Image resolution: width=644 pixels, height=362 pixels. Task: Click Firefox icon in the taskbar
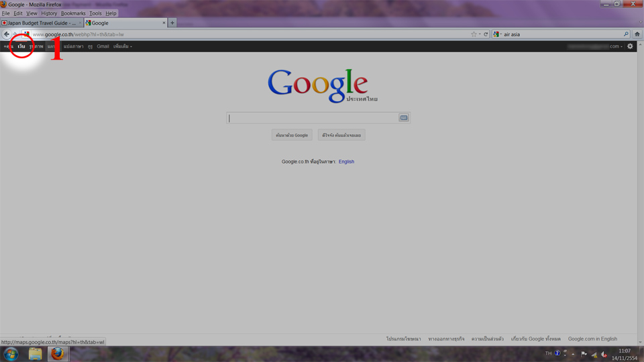pyautogui.click(x=58, y=354)
